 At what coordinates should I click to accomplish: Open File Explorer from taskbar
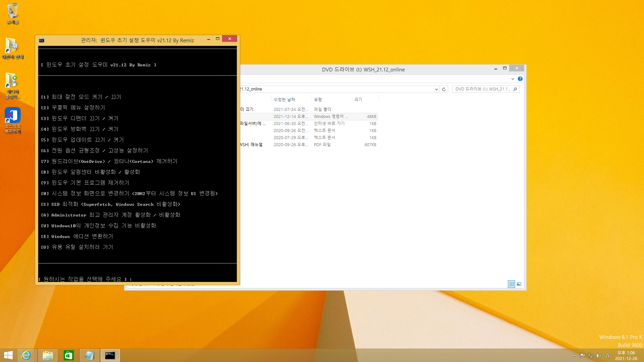(48, 355)
